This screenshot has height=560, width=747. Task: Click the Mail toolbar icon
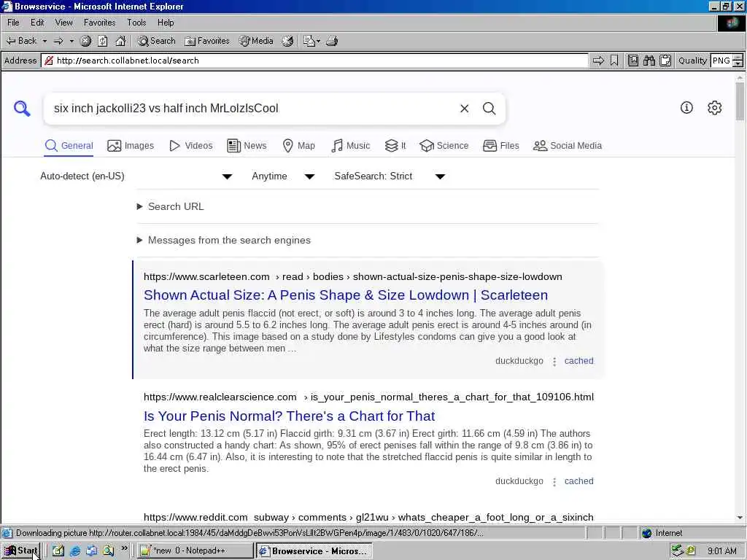[x=309, y=41]
